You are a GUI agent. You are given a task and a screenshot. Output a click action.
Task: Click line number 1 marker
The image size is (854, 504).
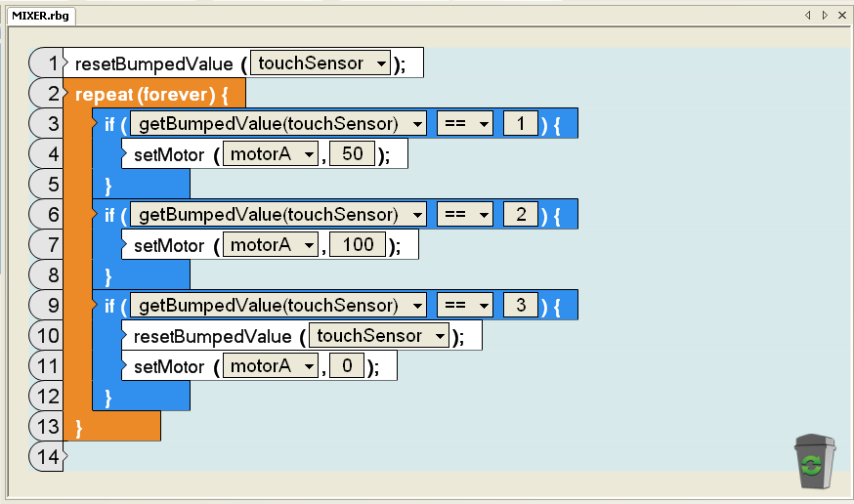[48, 63]
